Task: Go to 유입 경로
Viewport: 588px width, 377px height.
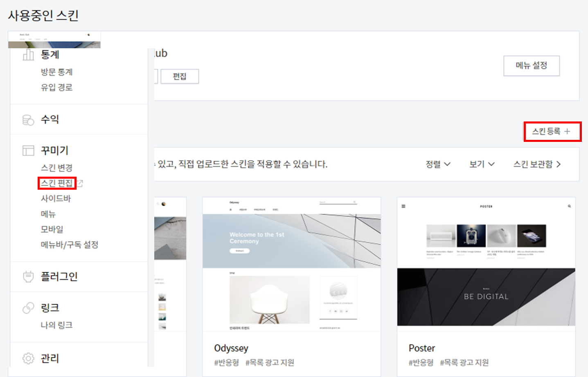Action: click(56, 87)
